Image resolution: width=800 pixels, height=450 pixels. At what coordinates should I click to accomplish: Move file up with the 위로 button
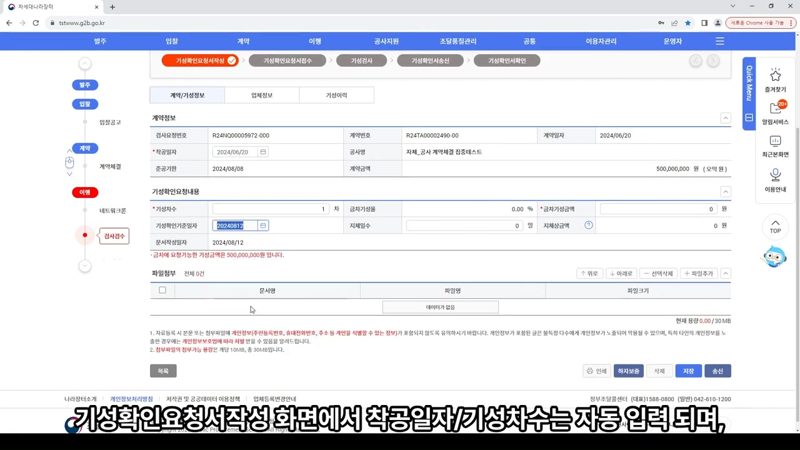click(x=589, y=273)
